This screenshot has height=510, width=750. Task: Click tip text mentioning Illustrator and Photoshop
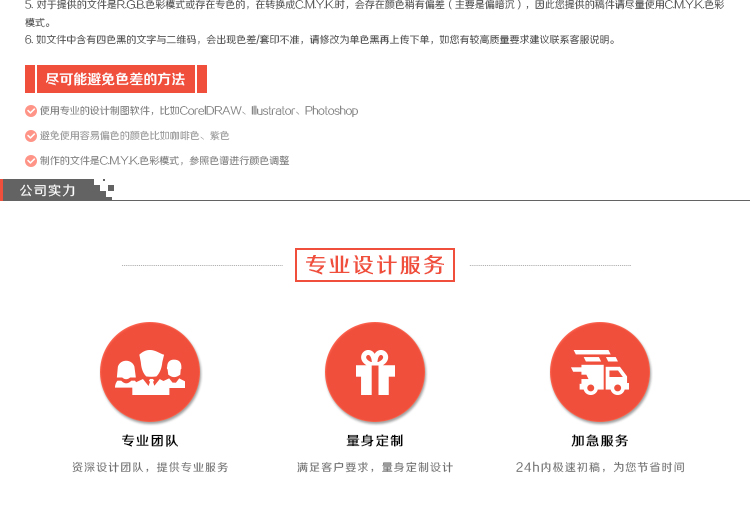(198, 111)
